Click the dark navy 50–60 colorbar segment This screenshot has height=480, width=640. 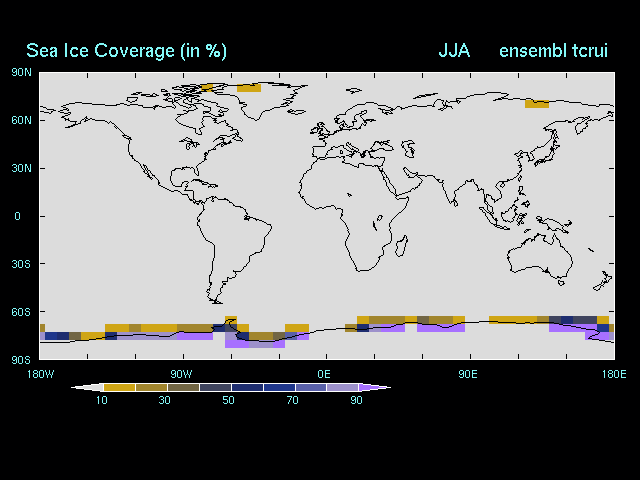pos(246,387)
